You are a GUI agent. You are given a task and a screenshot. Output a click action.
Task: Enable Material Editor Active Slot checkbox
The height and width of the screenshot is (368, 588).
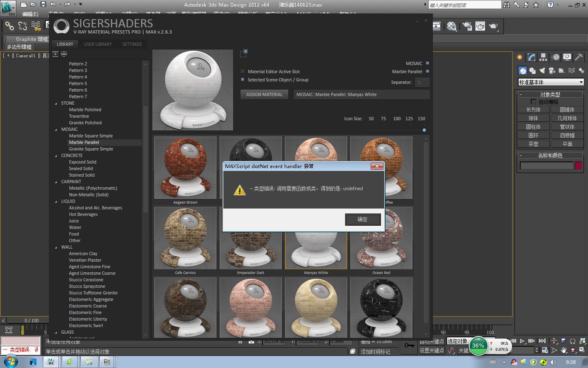click(x=243, y=71)
